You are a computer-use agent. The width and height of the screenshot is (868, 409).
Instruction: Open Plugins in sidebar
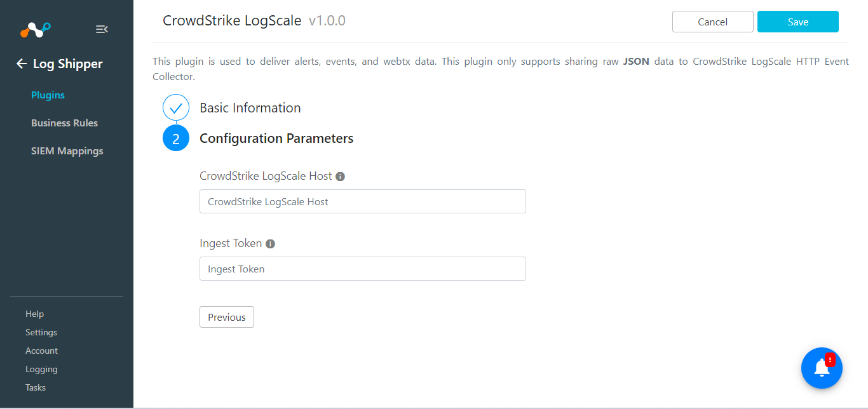[x=48, y=95]
